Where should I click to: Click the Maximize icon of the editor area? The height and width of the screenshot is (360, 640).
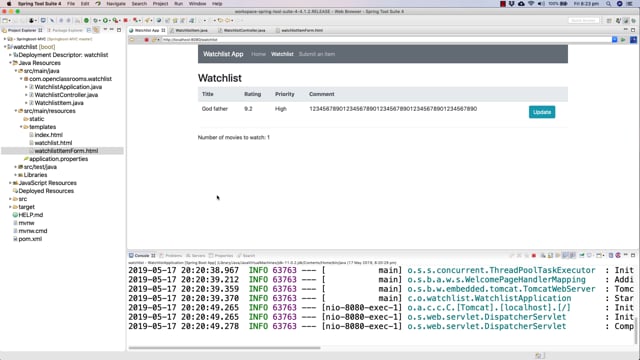click(633, 30)
